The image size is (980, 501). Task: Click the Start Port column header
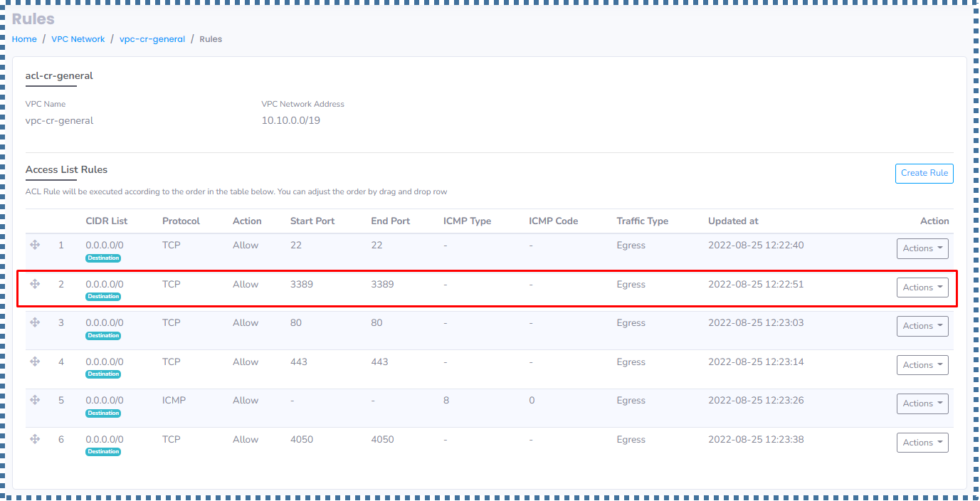click(x=312, y=221)
